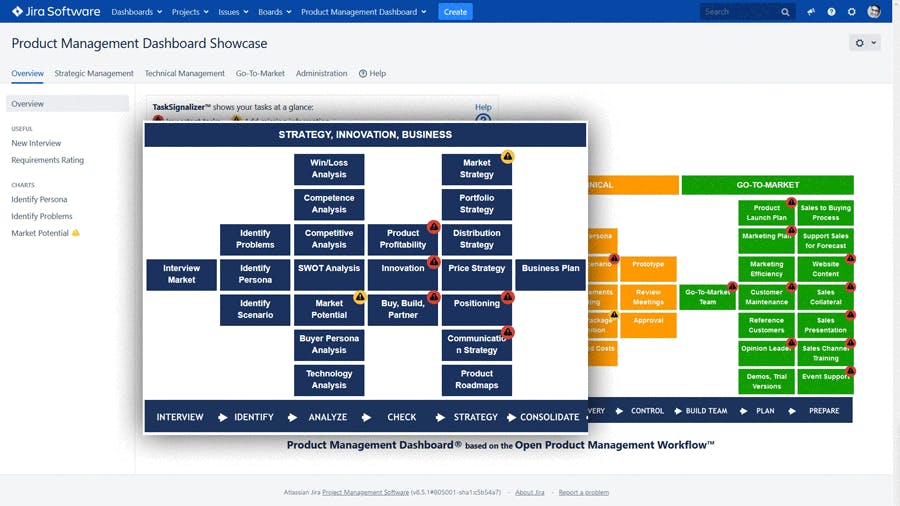Click the Product Profitability tile

pyautogui.click(x=402, y=239)
